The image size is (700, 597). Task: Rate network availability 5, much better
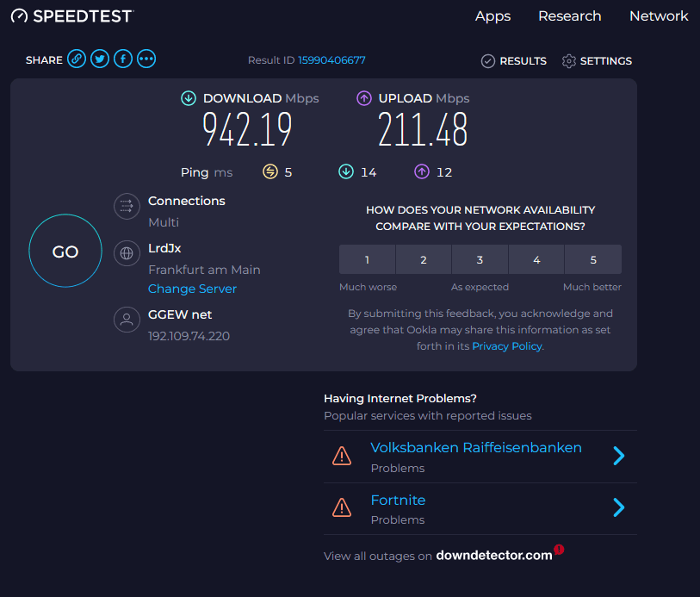point(593,259)
